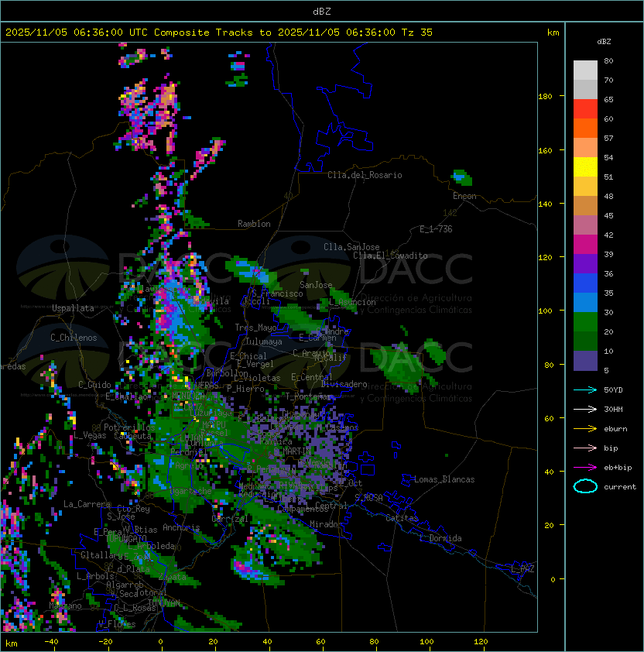
Task: Click the white 30HM arrow in legend
Action: 585,409
